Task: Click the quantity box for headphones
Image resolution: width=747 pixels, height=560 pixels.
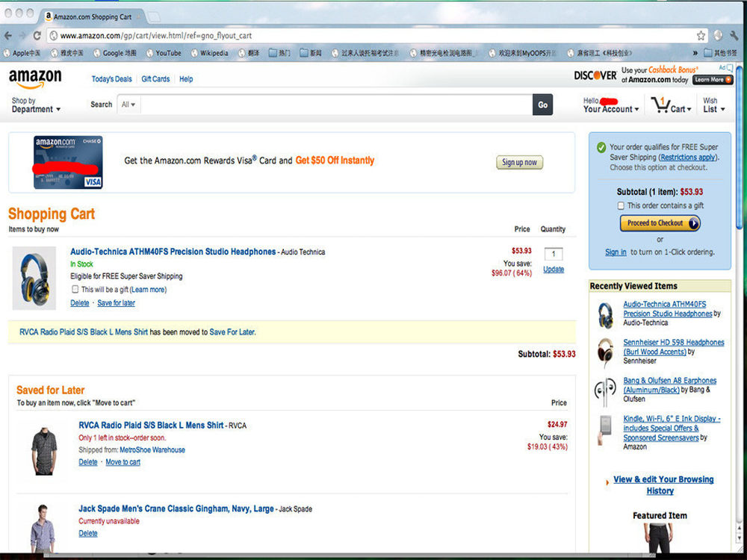Action: pos(553,254)
